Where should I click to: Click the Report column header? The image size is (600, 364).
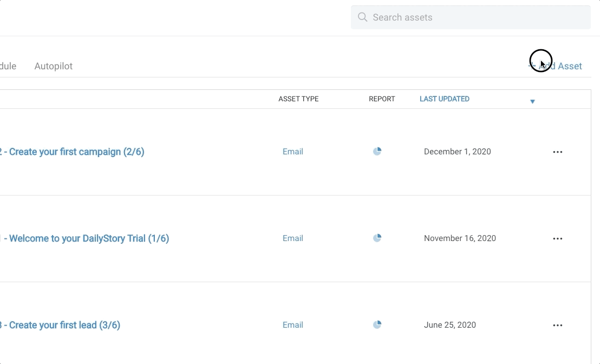point(382,99)
